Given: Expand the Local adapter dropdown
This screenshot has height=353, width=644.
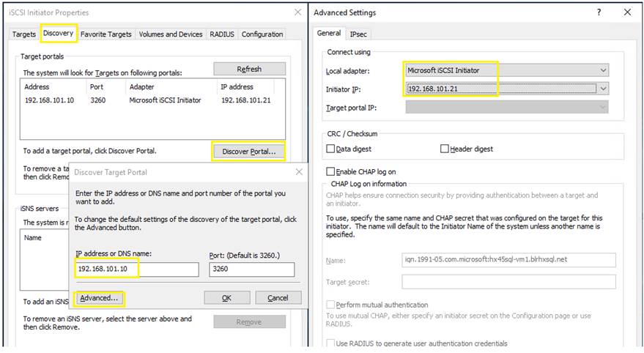Looking at the screenshot, I should pos(603,70).
